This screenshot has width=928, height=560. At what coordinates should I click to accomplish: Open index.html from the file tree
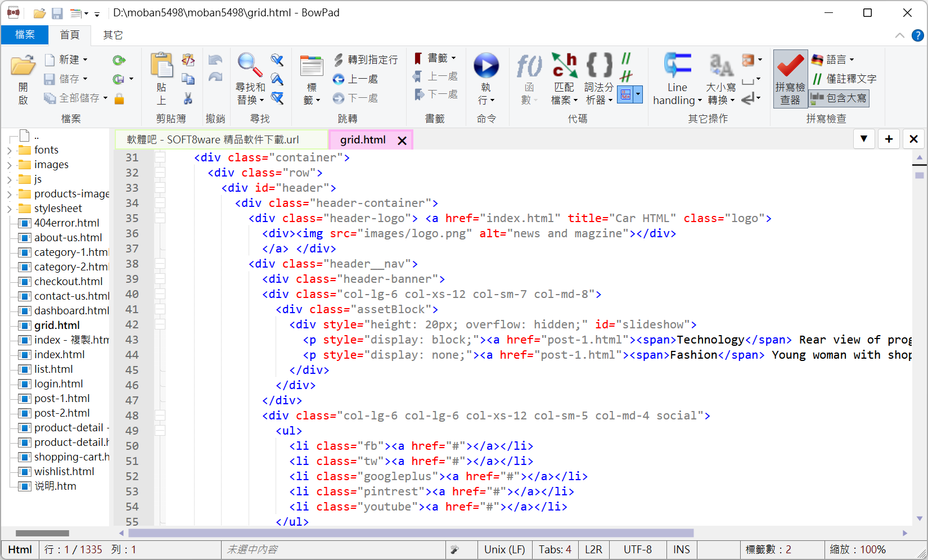[59, 355]
